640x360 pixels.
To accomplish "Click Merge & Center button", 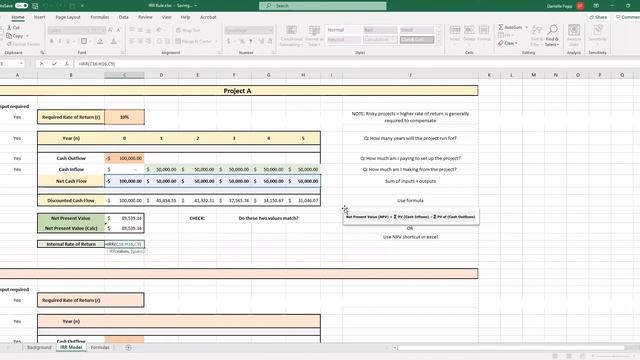I will coord(193,41).
